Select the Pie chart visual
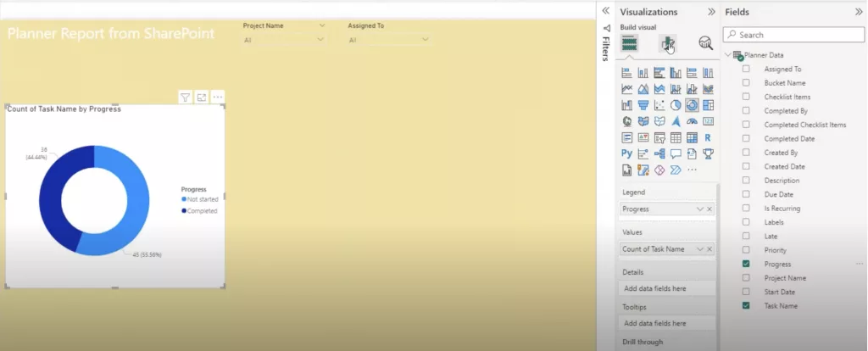This screenshot has height=351, width=868. click(676, 105)
